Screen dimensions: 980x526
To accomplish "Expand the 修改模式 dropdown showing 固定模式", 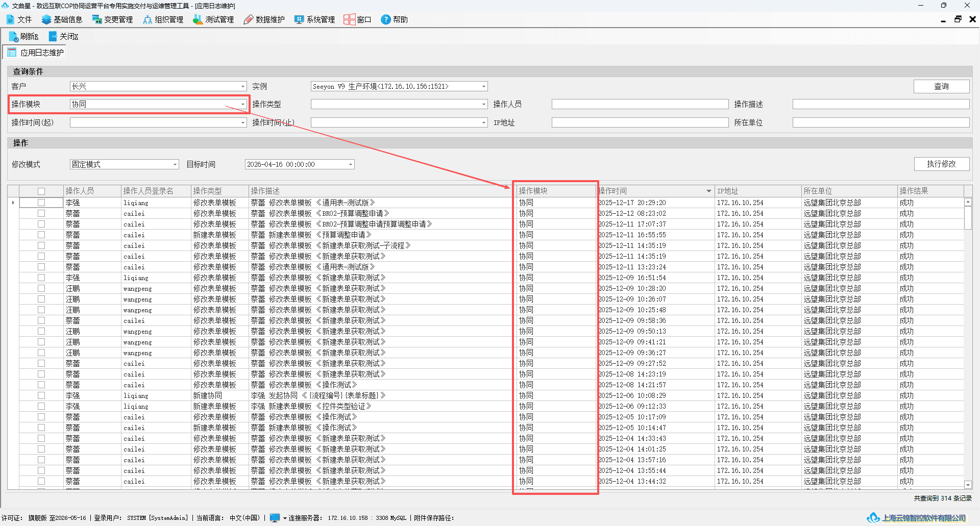I will pyautogui.click(x=175, y=164).
